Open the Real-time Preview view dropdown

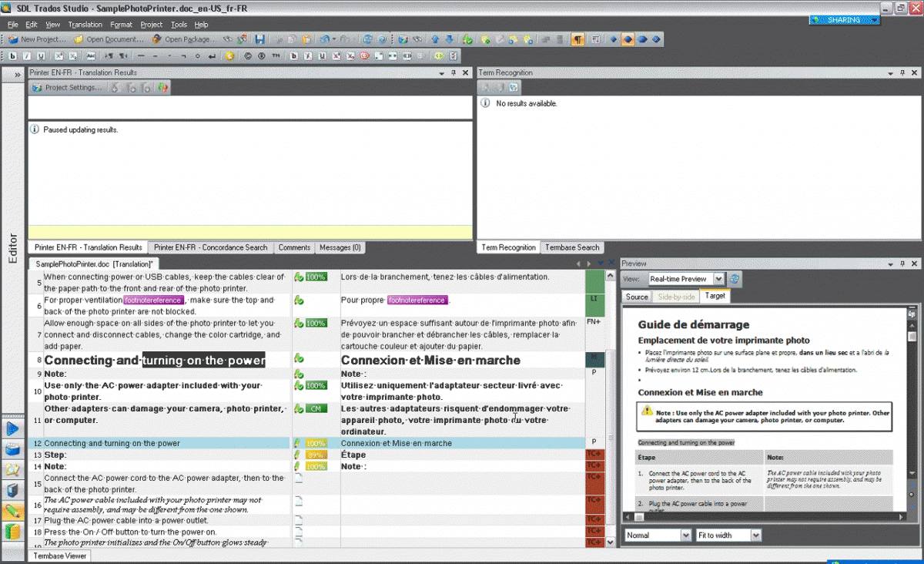tap(719, 279)
